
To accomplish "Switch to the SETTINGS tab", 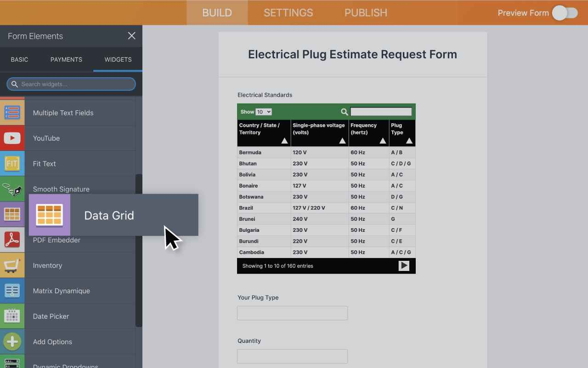I will click(x=288, y=12).
